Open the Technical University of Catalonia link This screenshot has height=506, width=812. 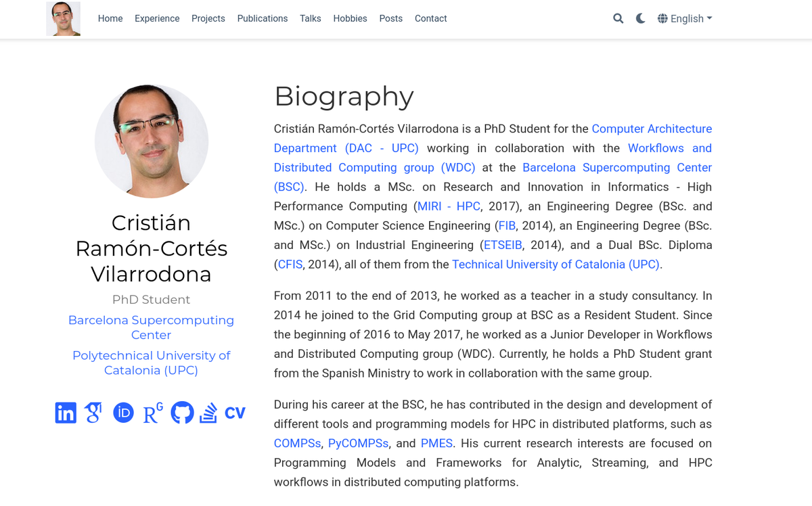point(556,264)
